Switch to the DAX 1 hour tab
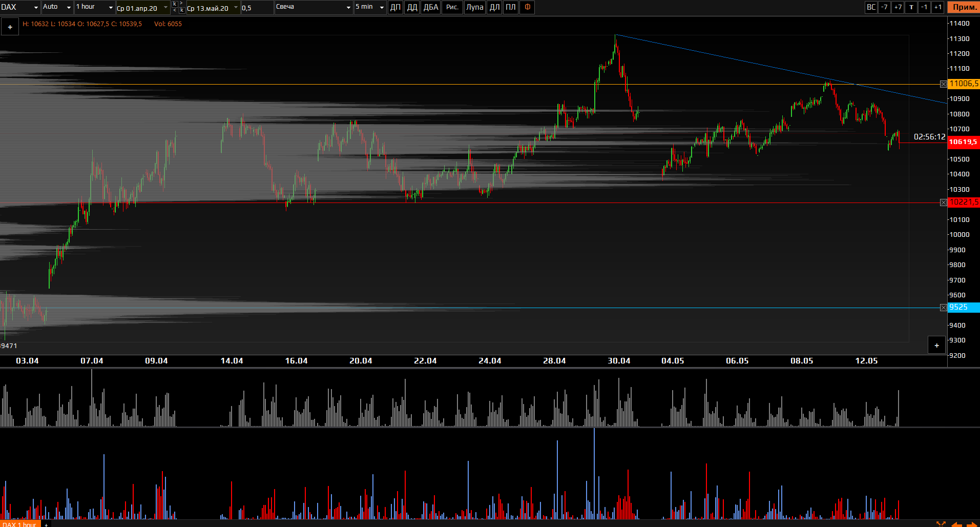 click(x=19, y=524)
